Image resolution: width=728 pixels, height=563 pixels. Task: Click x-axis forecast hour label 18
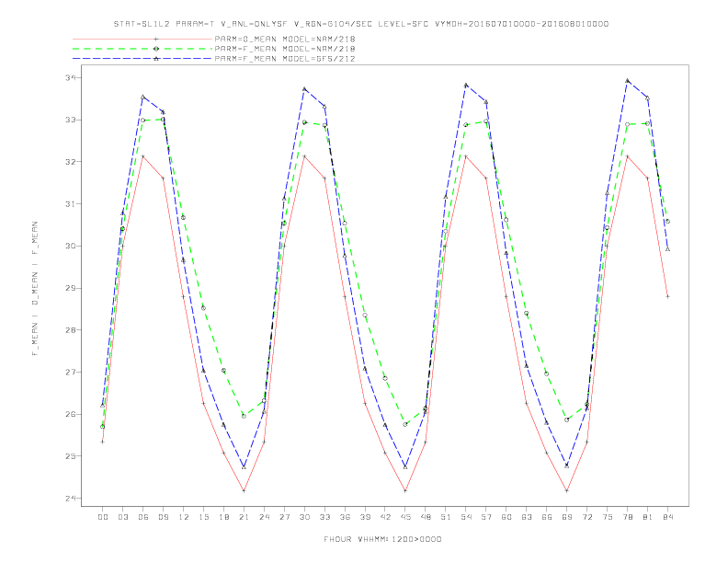click(223, 517)
